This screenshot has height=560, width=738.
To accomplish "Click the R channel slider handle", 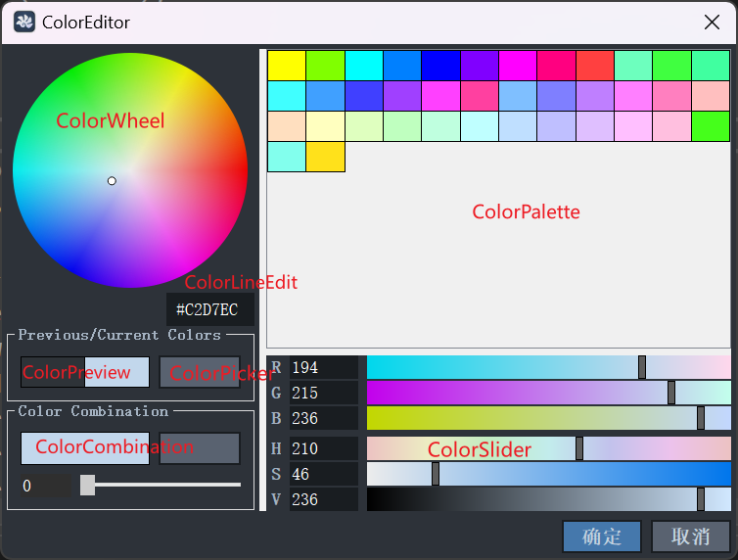I will [642, 367].
